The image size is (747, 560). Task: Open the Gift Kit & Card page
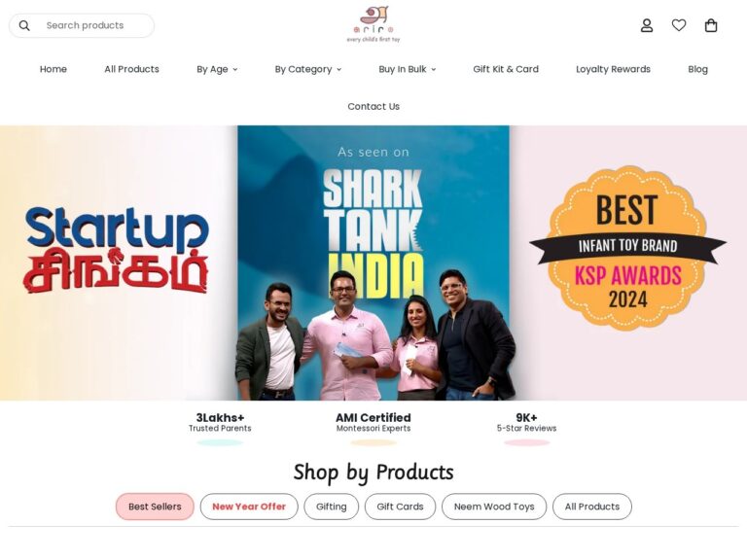coord(506,70)
